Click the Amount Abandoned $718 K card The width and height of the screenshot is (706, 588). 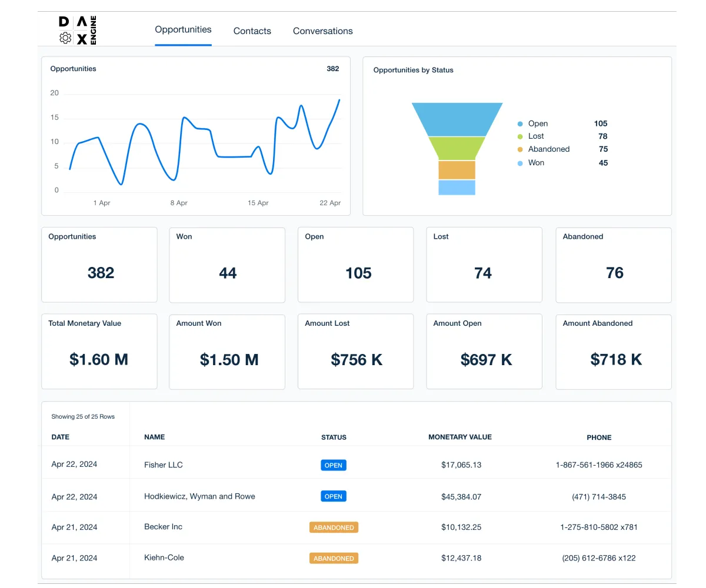(x=614, y=352)
